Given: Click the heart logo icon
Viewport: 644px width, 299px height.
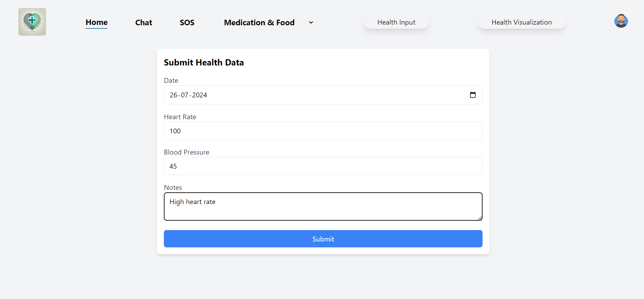Looking at the screenshot, I should pyautogui.click(x=32, y=22).
